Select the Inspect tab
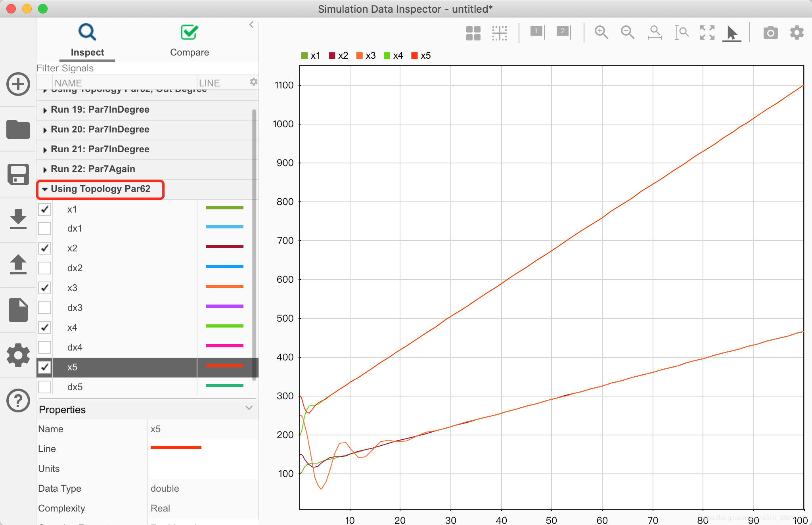Viewport: 812px width, 525px height. (87, 40)
